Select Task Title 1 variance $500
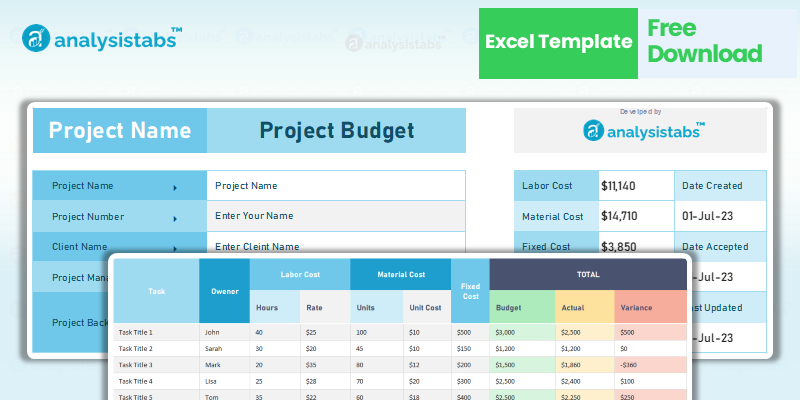 (x=651, y=332)
